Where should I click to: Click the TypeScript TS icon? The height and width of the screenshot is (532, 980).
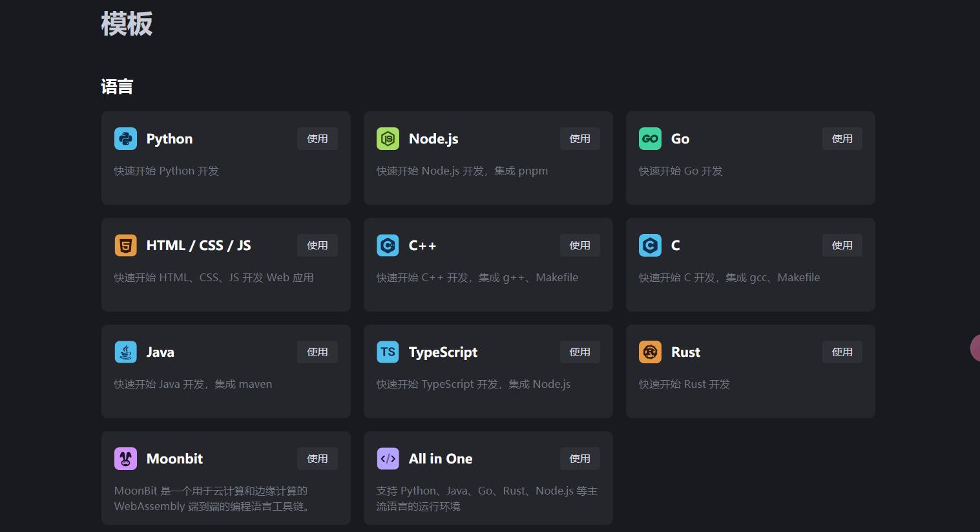point(388,352)
